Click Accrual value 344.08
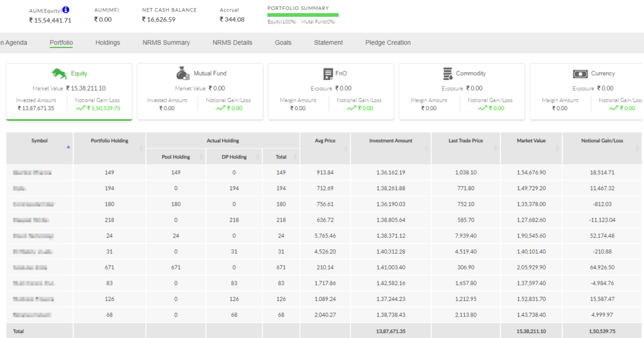 pos(232,20)
